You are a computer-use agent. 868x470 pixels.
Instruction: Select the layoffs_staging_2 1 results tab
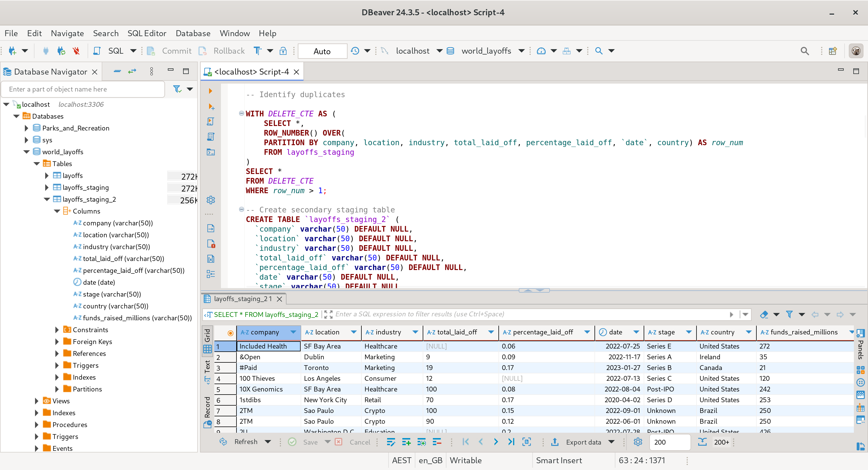[x=243, y=299]
